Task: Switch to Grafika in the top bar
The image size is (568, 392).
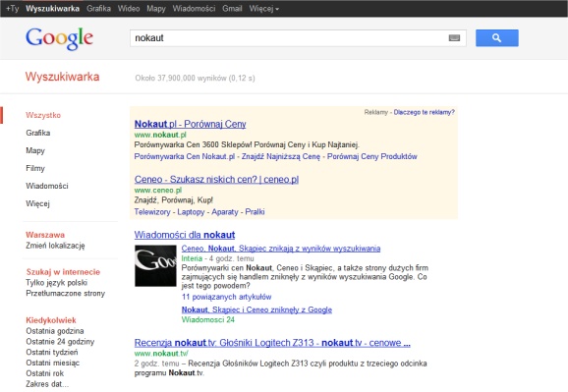Action: 98,8
